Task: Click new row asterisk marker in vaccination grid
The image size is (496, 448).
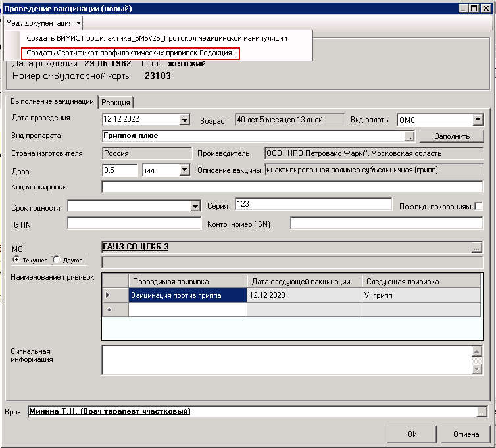Action: (x=108, y=310)
